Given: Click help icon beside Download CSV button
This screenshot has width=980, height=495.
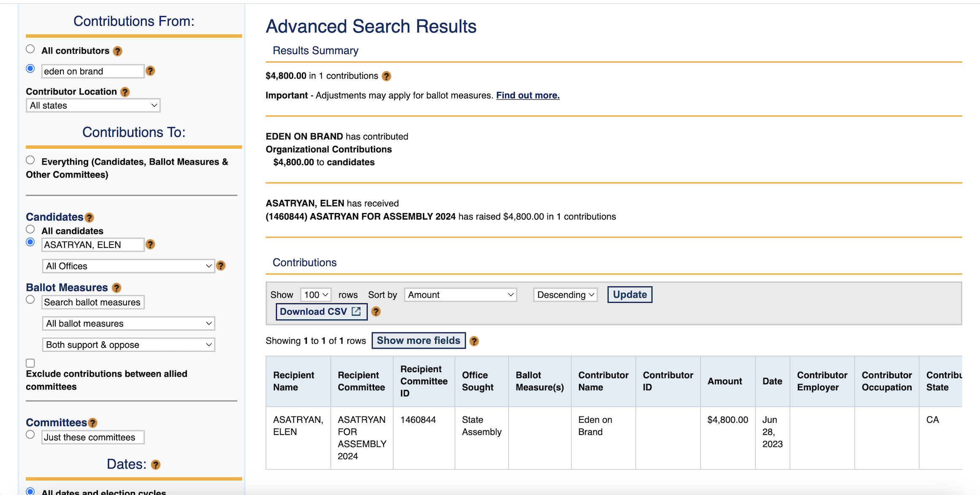Looking at the screenshot, I should point(376,312).
